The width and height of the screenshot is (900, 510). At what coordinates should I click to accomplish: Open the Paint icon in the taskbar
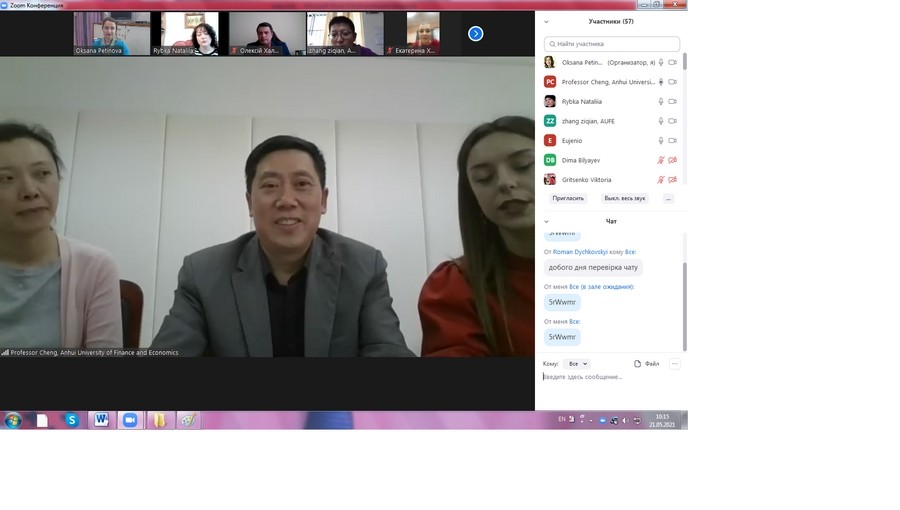(189, 421)
